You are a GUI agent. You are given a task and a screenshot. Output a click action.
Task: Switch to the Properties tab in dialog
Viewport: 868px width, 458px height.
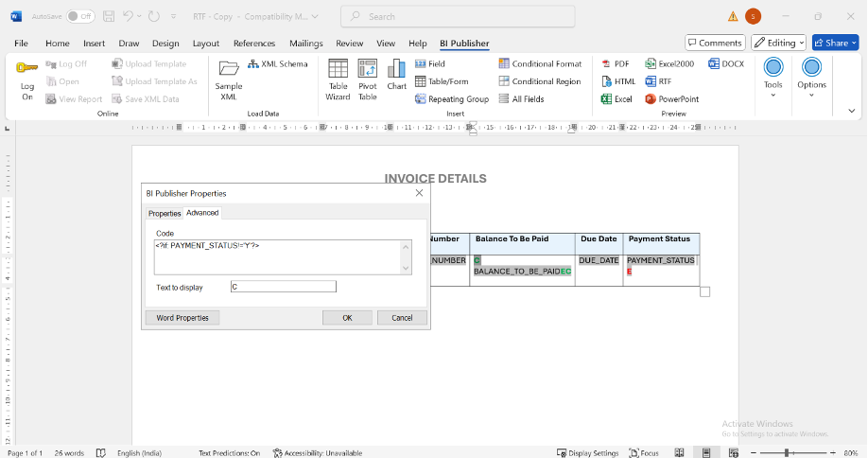[165, 213]
